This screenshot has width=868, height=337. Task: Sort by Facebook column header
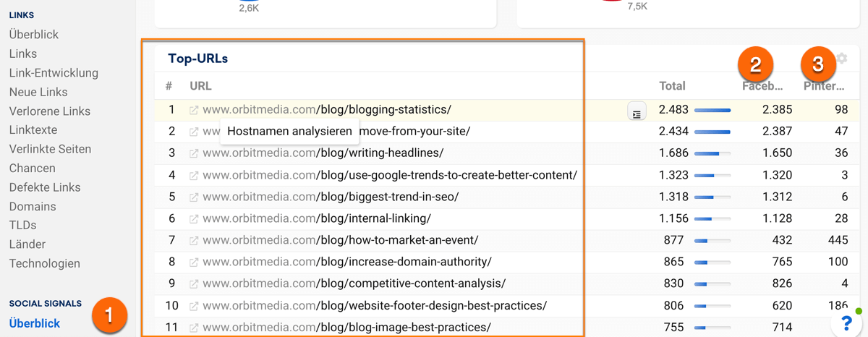coord(762,86)
